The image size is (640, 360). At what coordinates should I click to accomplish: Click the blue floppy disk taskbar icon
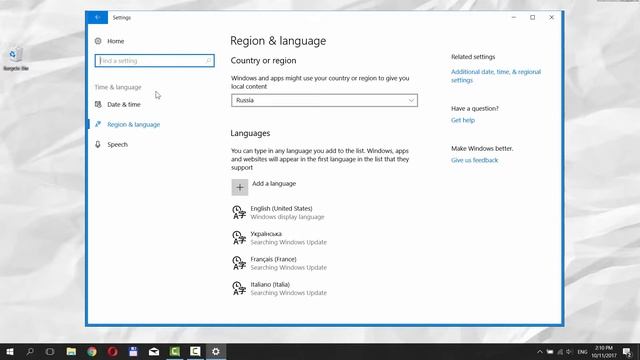pos(133,351)
